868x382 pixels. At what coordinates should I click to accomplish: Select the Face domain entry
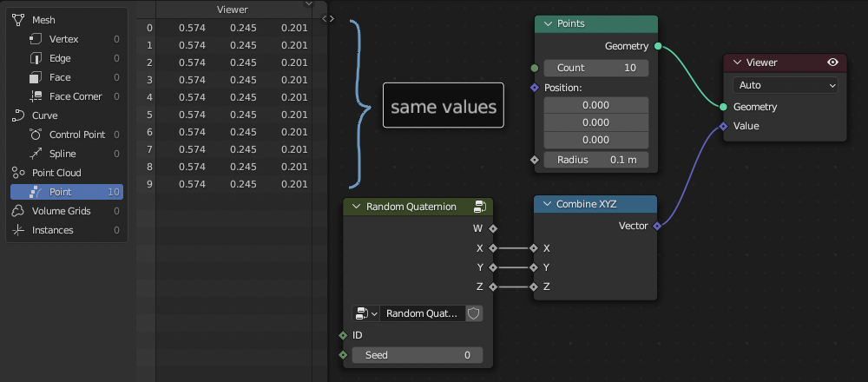pos(60,77)
